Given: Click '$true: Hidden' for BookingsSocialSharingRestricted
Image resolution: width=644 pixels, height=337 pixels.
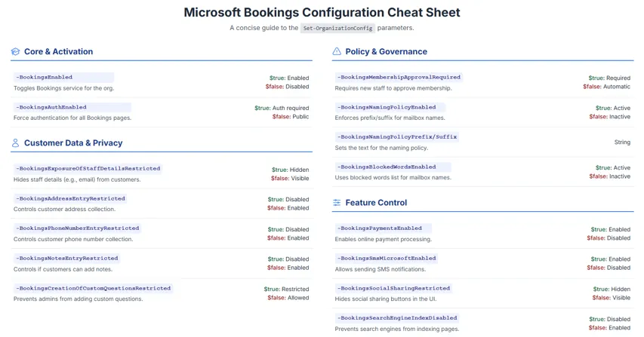Looking at the screenshot, I should [612, 290].
